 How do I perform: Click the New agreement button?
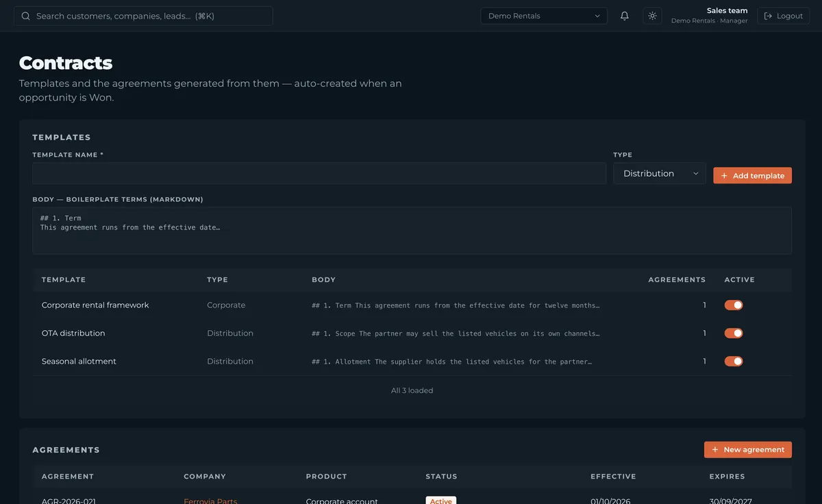[748, 449]
